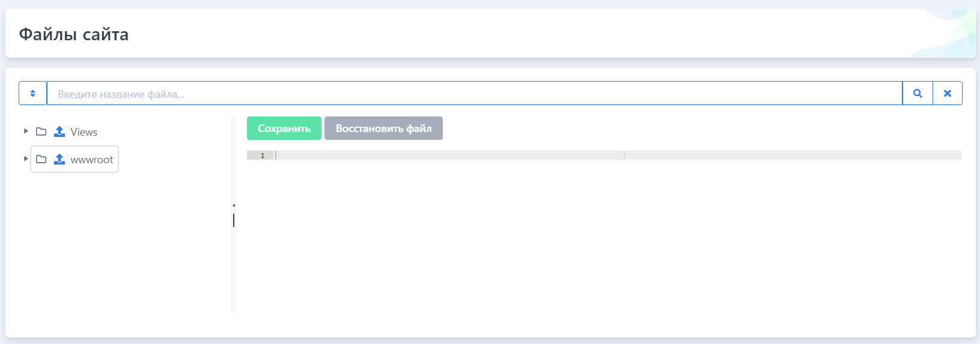
Task: Click the magnifier search icon
Action: [x=918, y=93]
